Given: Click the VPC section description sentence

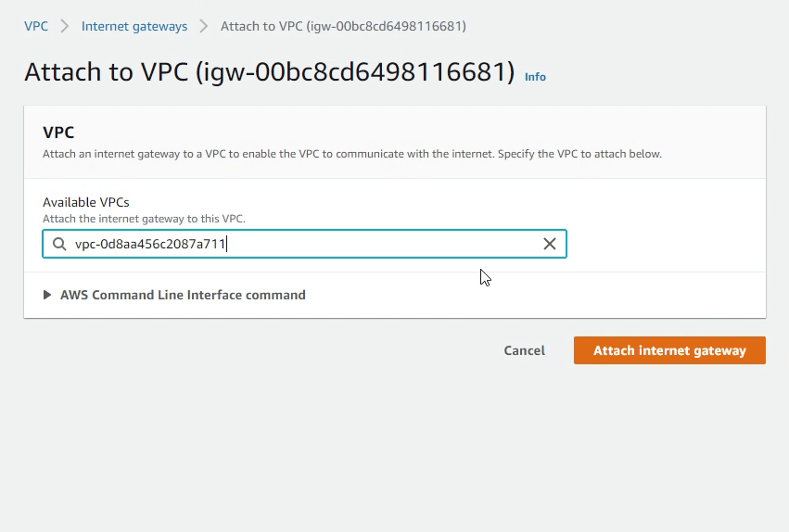Looking at the screenshot, I should coord(352,154).
